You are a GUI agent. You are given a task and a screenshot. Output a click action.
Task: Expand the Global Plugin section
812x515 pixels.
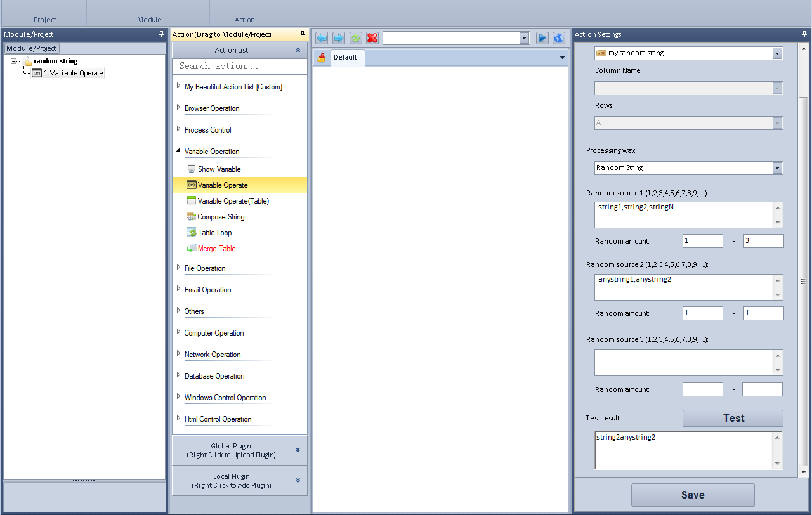pos(298,450)
